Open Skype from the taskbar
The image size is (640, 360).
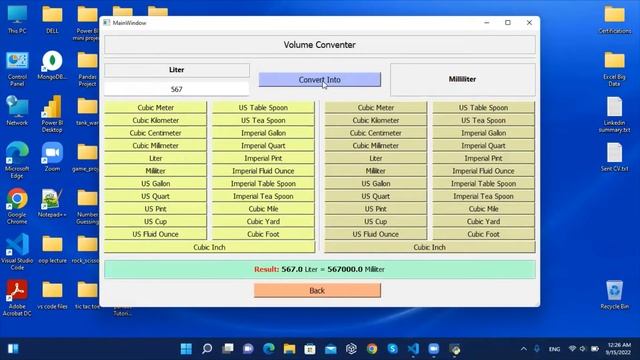point(393,349)
